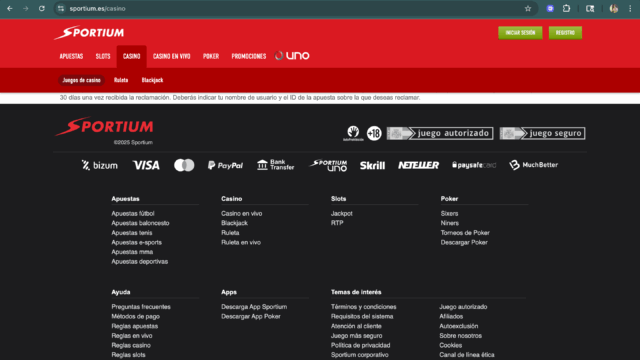Open the Cookies footer link

coord(451,345)
